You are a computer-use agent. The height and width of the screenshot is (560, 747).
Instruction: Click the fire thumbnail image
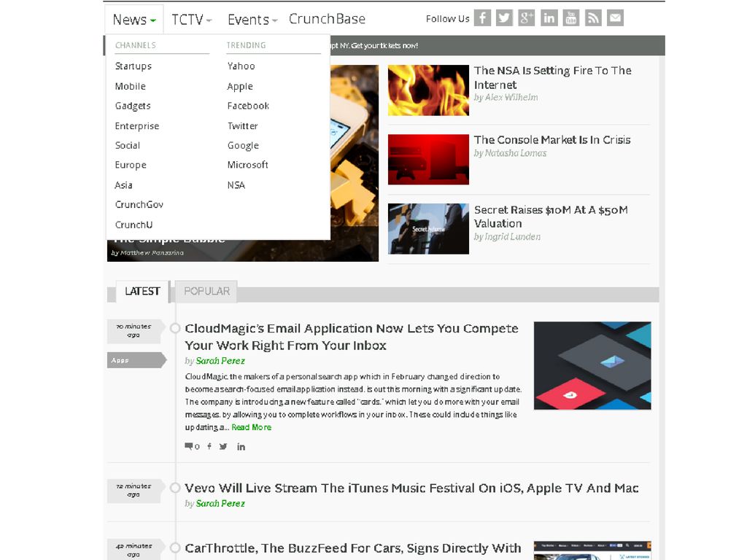point(428,90)
